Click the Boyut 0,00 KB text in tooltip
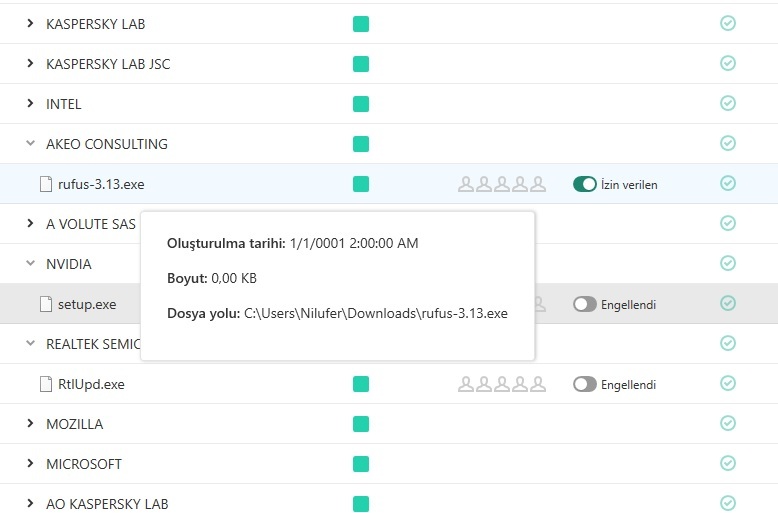Screen dimensions: 778x513 tap(212, 278)
